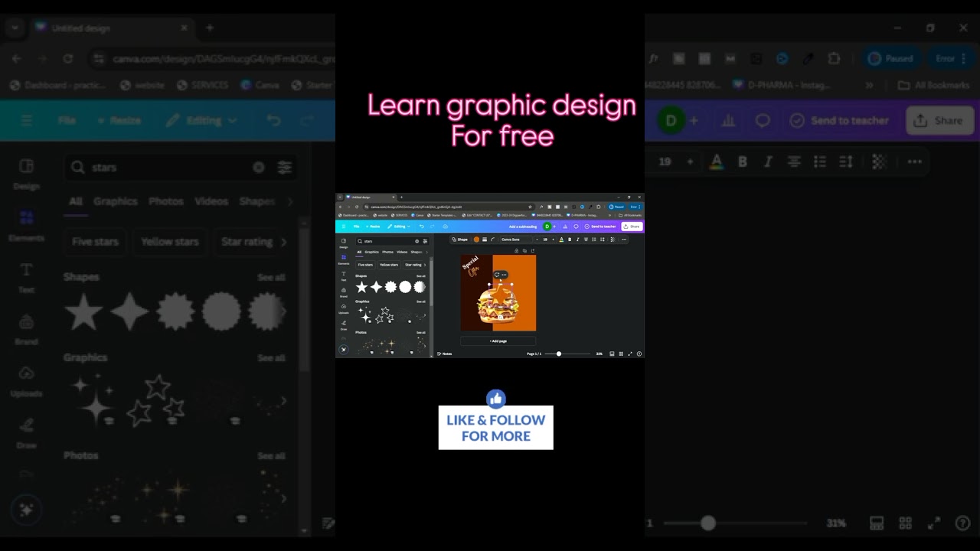Increase font size with large background plus
Image resolution: width=980 pixels, height=551 pixels.
690,161
